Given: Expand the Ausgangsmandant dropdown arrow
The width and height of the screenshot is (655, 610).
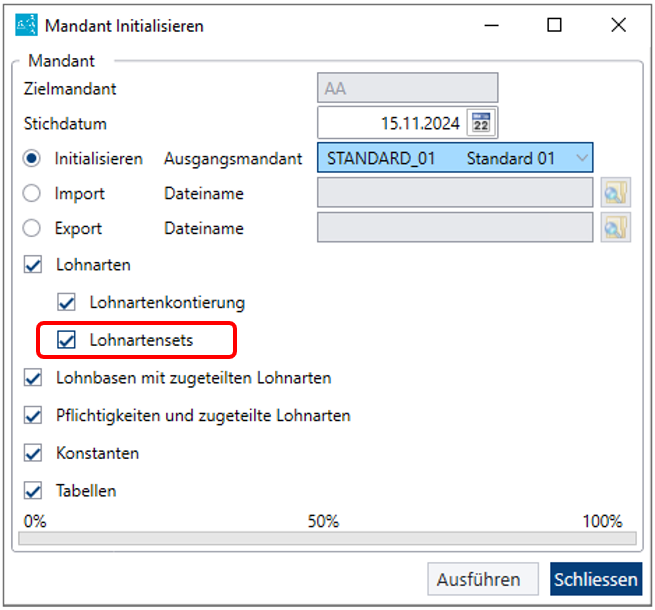Looking at the screenshot, I should [x=581, y=158].
